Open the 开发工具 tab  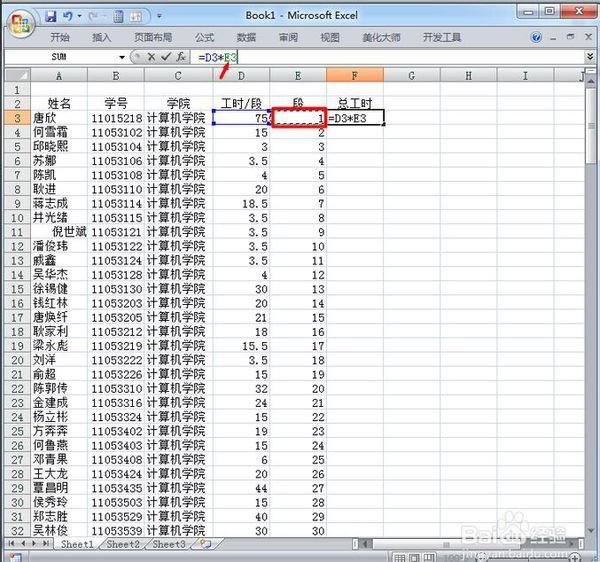(x=442, y=37)
